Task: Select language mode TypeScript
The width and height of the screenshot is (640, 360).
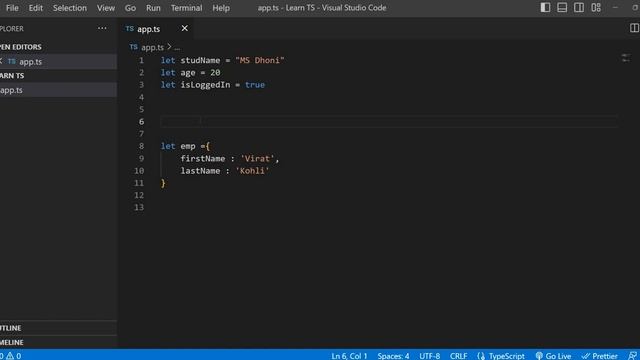Action: pos(507,356)
